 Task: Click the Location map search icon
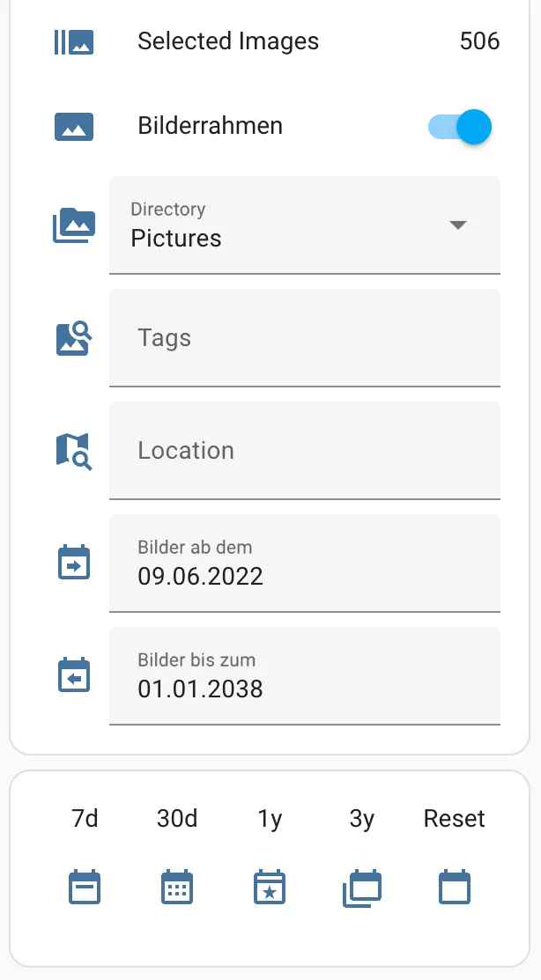[x=74, y=451]
